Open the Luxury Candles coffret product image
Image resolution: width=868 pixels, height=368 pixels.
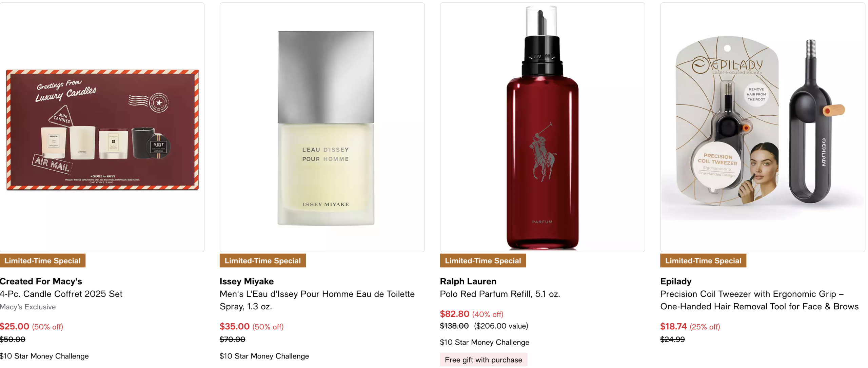click(102, 127)
